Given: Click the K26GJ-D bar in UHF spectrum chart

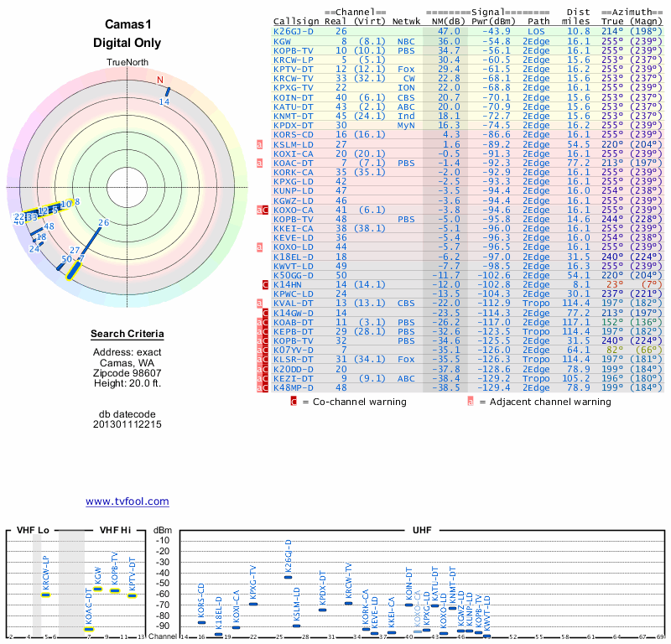Looking at the screenshot, I should [x=289, y=577].
